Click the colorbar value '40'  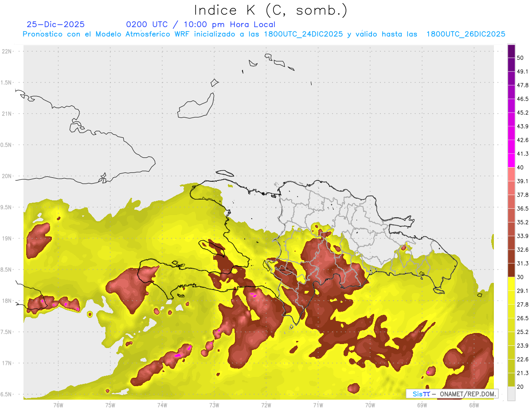(x=520, y=168)
